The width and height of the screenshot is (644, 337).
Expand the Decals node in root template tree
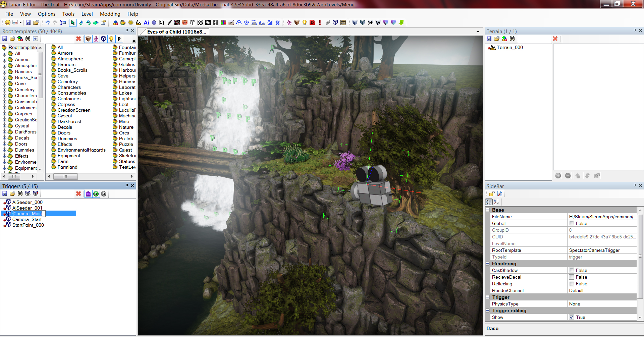click(x=5, y=138)
